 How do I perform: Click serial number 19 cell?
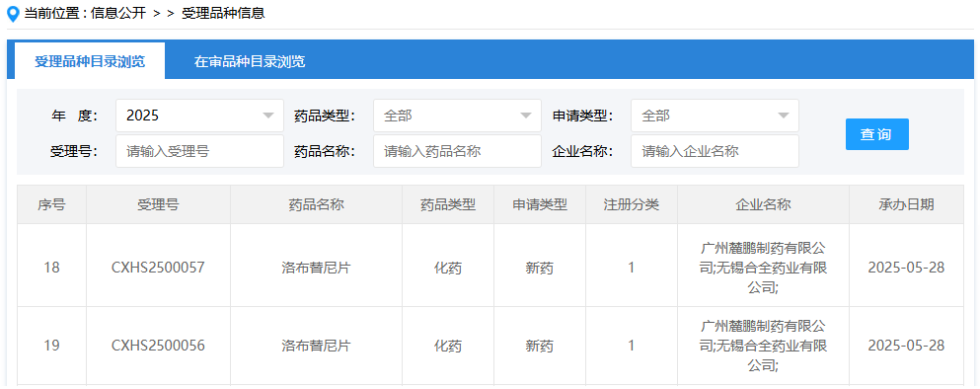click(x=52, y=346)
